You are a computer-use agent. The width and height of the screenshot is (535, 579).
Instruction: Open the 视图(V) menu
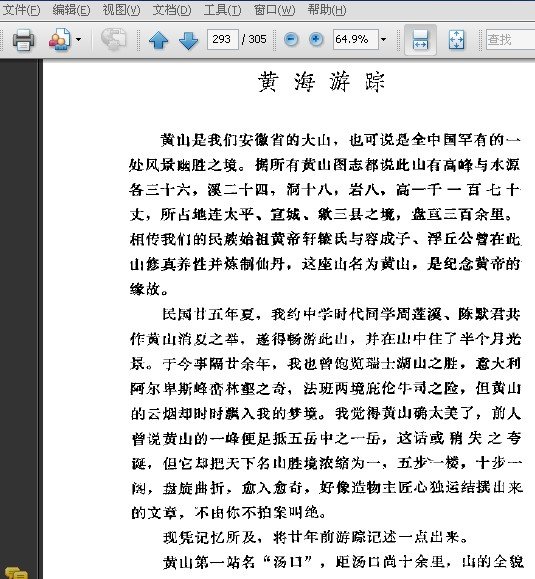(x=121, y=10)
